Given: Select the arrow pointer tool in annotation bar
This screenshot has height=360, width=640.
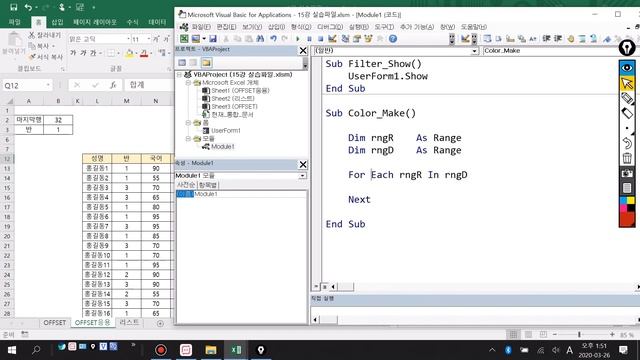Looking at the screenshot, I should point(627,83).
